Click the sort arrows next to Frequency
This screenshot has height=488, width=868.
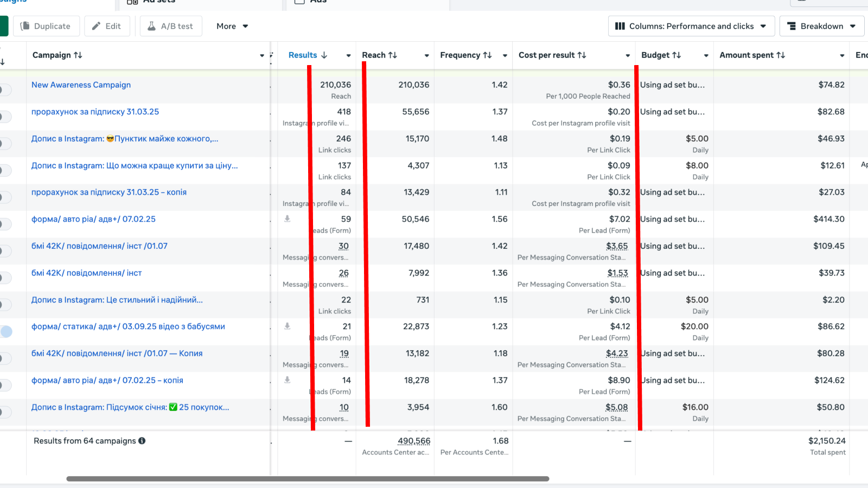tap(487, 55)
